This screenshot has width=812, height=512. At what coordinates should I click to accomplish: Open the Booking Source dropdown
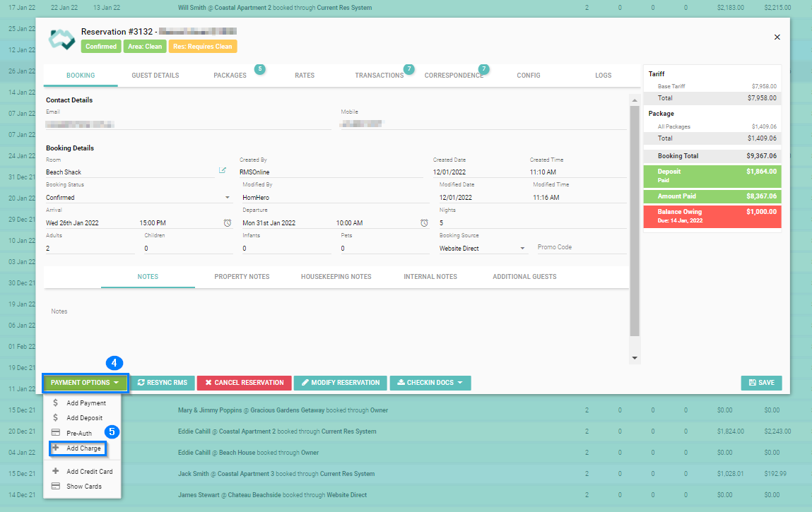pos(523,249)
